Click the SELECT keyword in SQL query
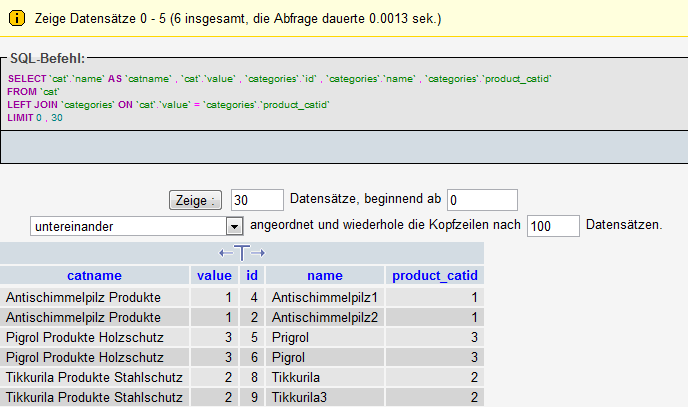The height and width of the screenshot is (407, 688). 27,79
